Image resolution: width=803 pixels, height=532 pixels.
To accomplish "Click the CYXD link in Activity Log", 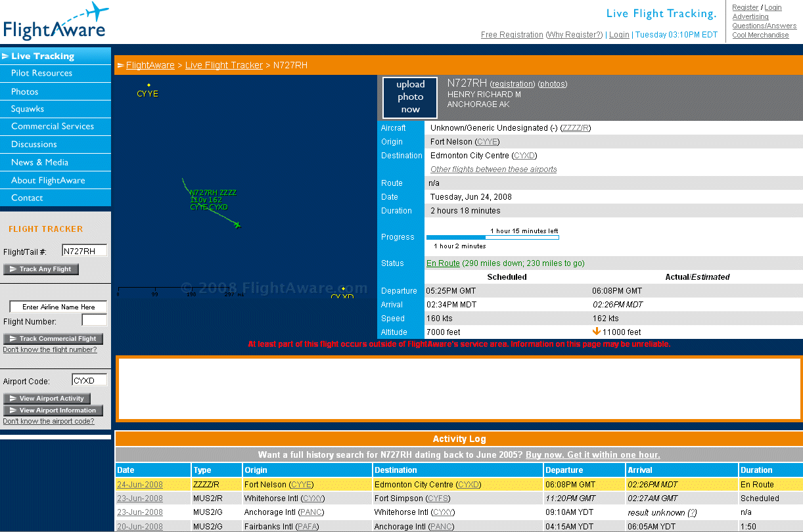I will click(x=469, y=485).
